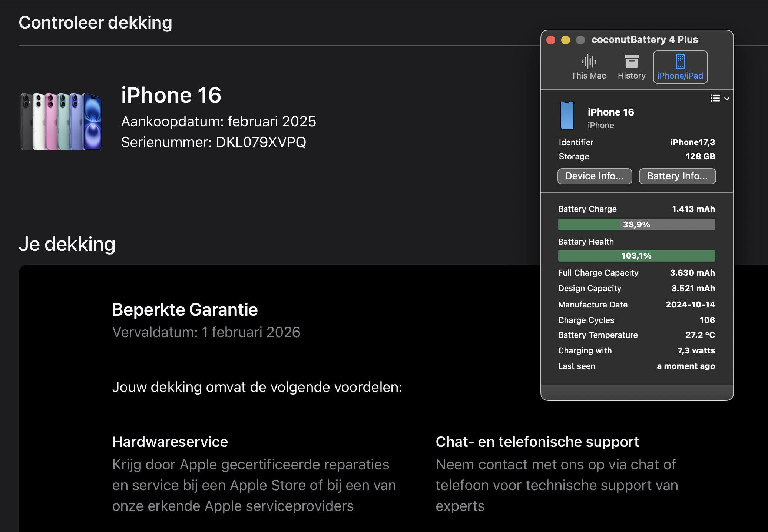Click the Battery Health 103,1% progress bar
This screenshot has height=532, width=768.
(636, 256)
